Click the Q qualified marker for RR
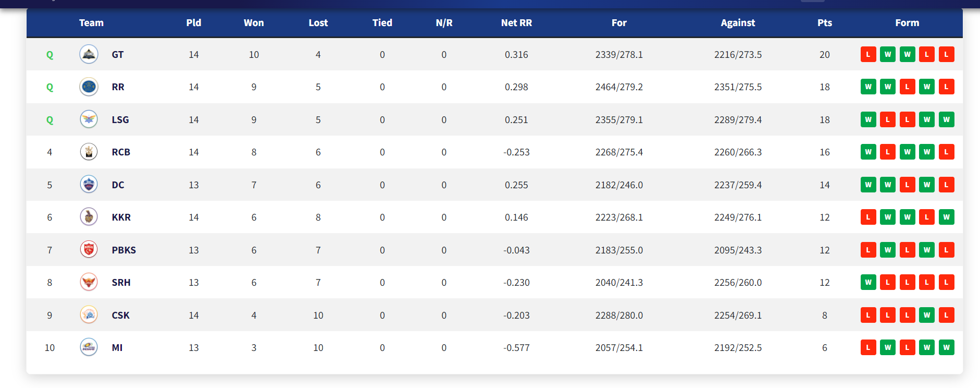Viewport: 980px width, 388px height. [50, 87]
